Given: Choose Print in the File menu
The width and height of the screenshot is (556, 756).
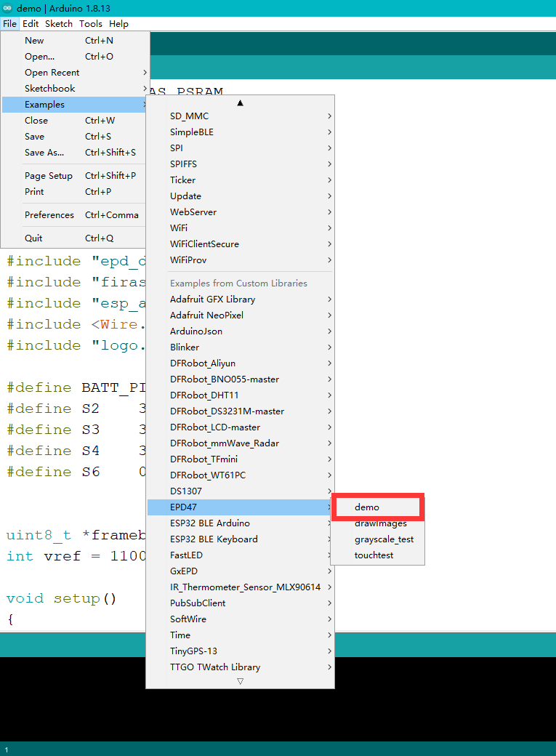Looking at the screenshot, I should (75, 191).
